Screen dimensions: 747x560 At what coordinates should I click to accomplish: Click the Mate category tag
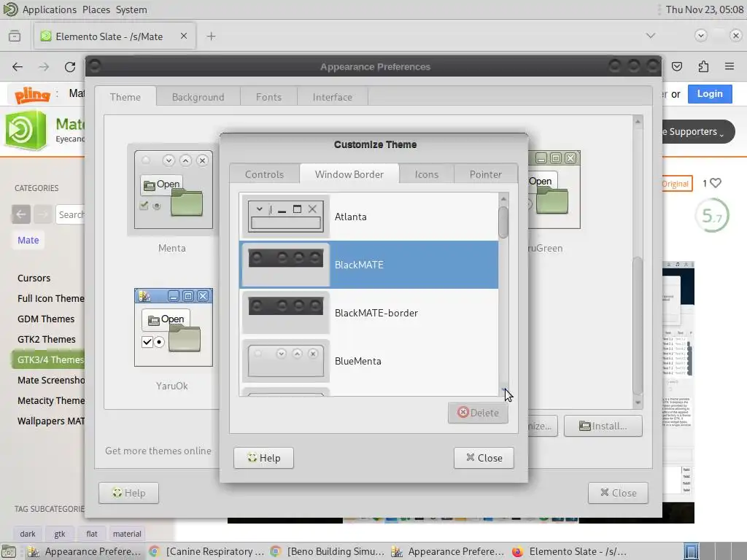pos(28,240)
